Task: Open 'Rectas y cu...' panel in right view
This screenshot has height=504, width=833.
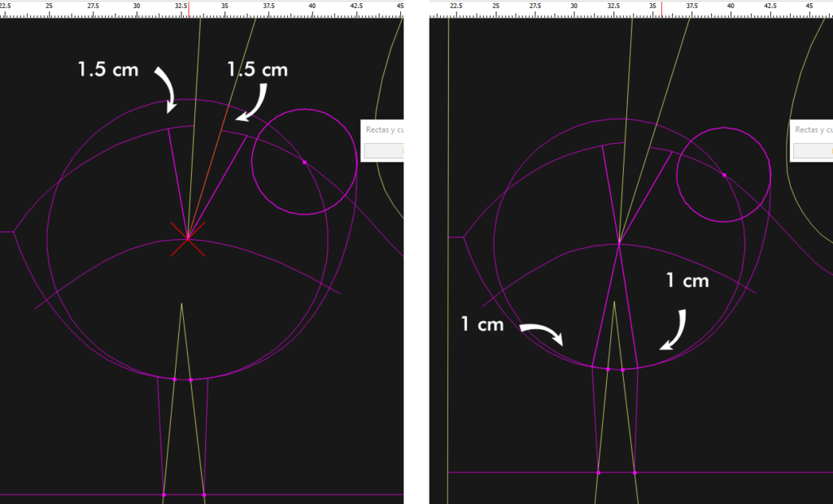Action: point(812,130)
